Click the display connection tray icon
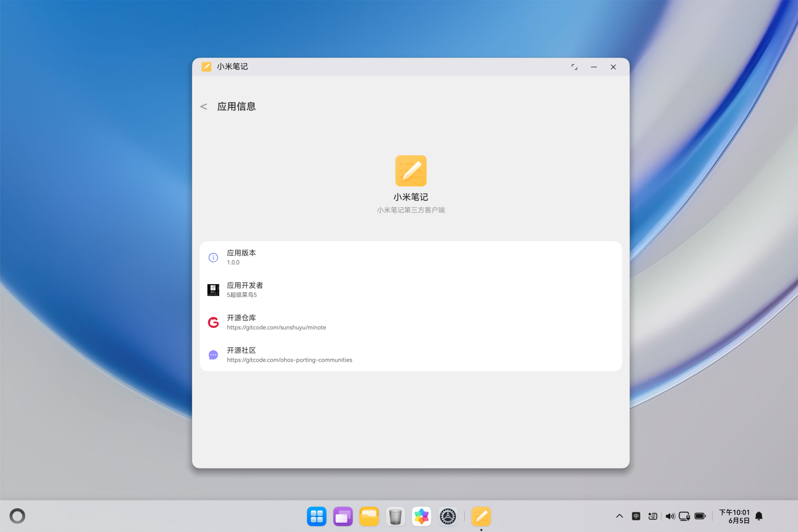This screenshot has height=532, width=798. point(684,516)
